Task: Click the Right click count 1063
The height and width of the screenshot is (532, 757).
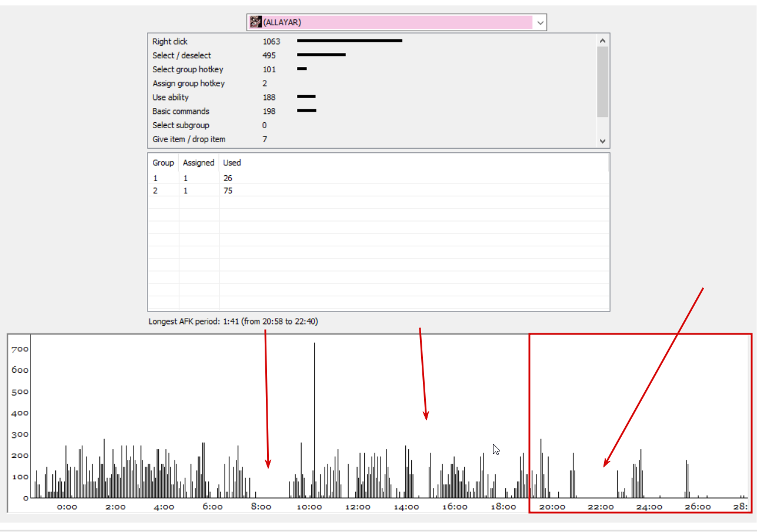Action: (271, 41)
